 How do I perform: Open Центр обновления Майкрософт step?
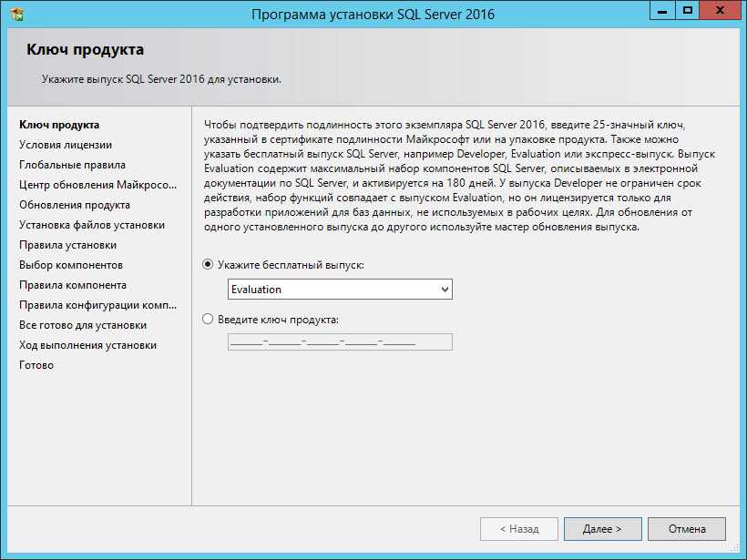click(x=96, y=185)
